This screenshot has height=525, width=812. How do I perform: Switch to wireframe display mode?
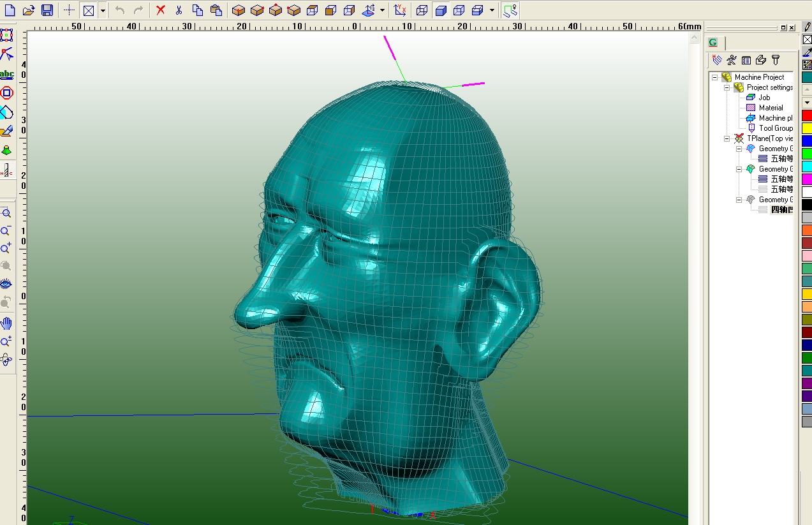coord(422,10)
